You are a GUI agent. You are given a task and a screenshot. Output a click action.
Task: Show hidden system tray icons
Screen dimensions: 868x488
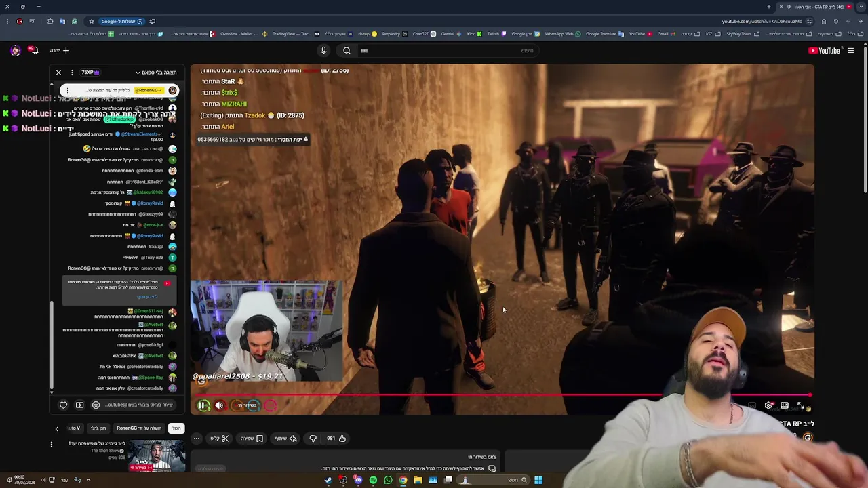click(x=88, y=480)
